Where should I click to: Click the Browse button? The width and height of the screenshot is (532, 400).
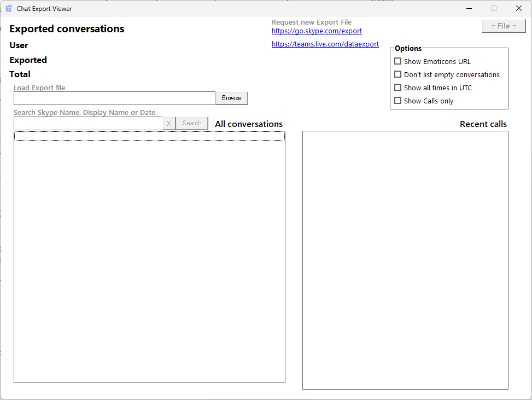coord(232,98)
